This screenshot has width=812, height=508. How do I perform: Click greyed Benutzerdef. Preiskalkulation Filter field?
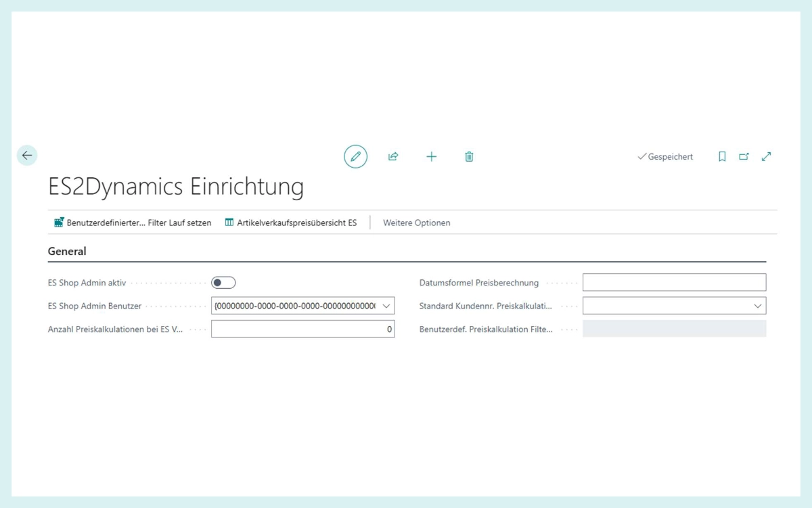click(674, 329)
